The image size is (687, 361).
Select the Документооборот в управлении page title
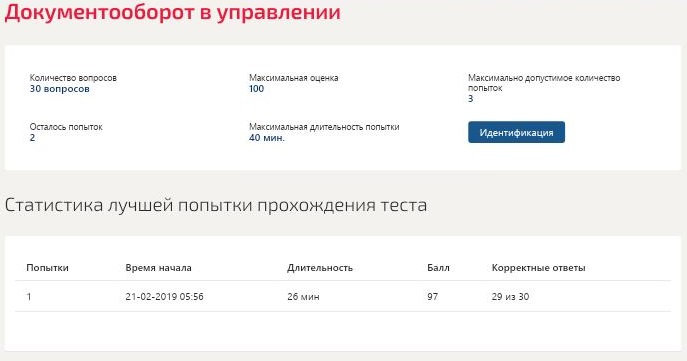tap(173, 12)
